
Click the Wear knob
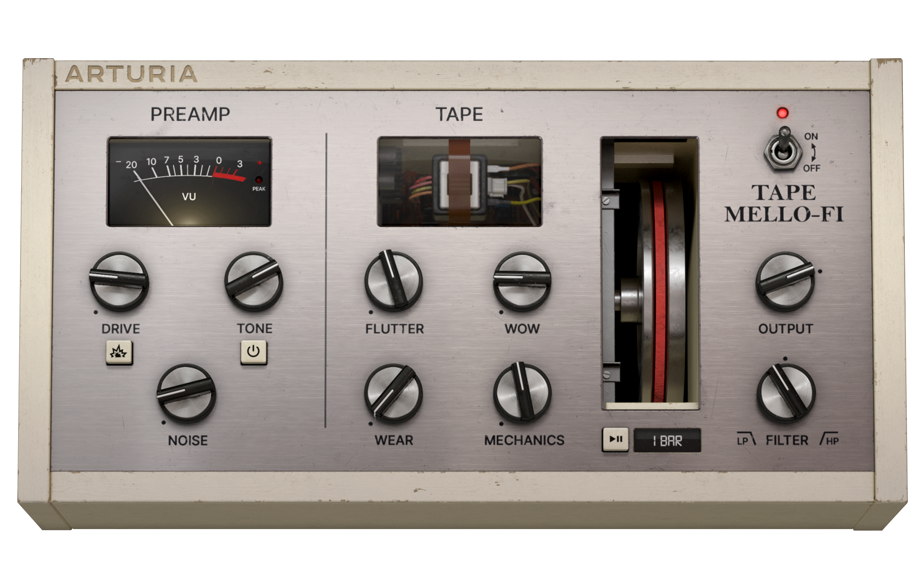394,393
